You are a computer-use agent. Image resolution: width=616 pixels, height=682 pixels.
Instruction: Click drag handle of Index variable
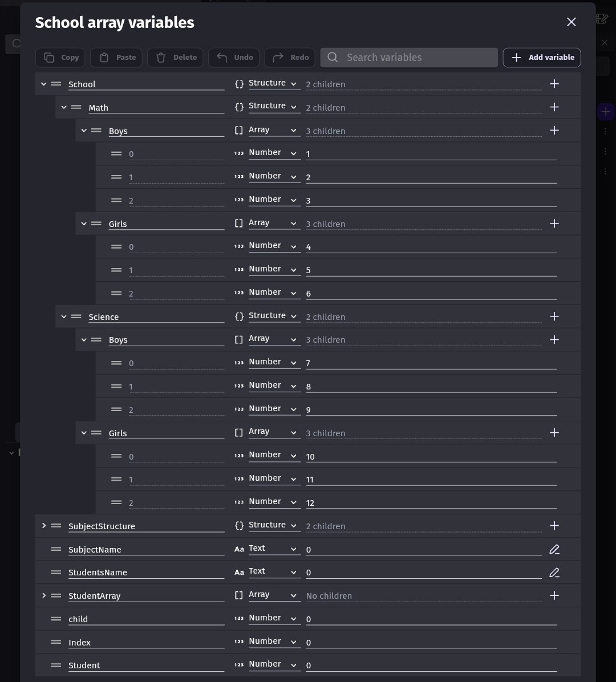(56, 642)
